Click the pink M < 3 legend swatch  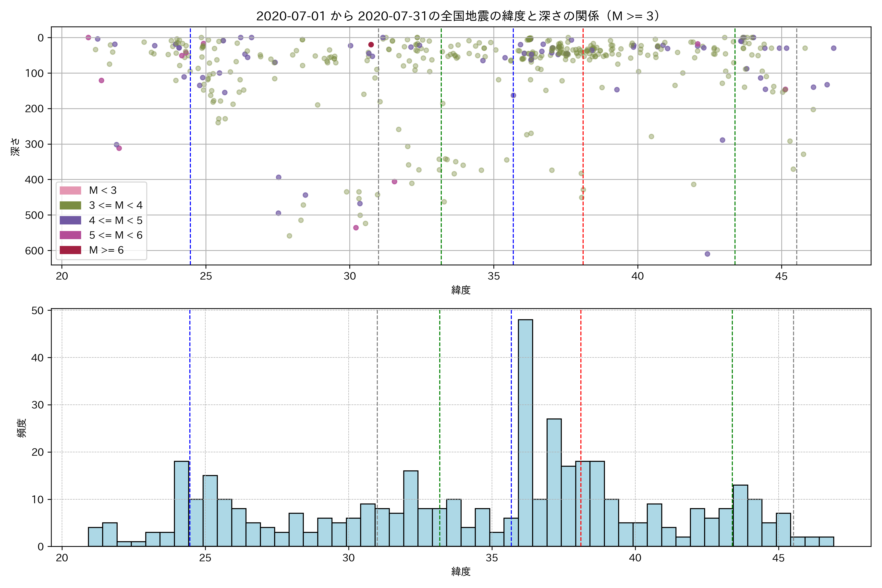tap(70, 191)
